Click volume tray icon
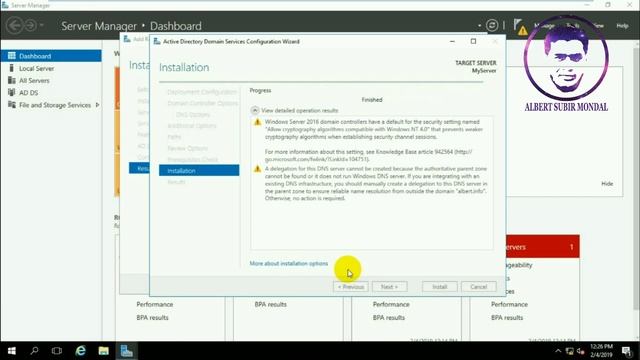 581,351
